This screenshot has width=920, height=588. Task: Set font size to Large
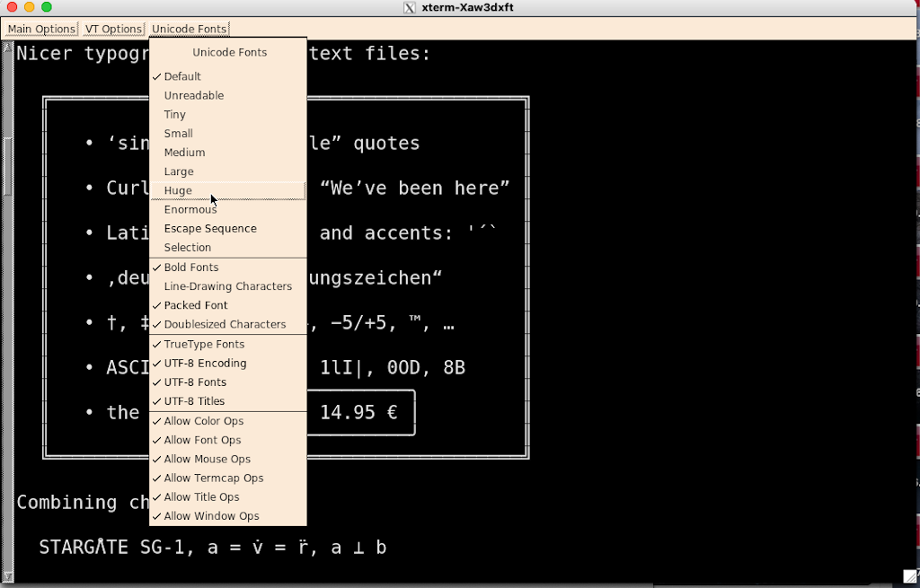pos(179,171)
